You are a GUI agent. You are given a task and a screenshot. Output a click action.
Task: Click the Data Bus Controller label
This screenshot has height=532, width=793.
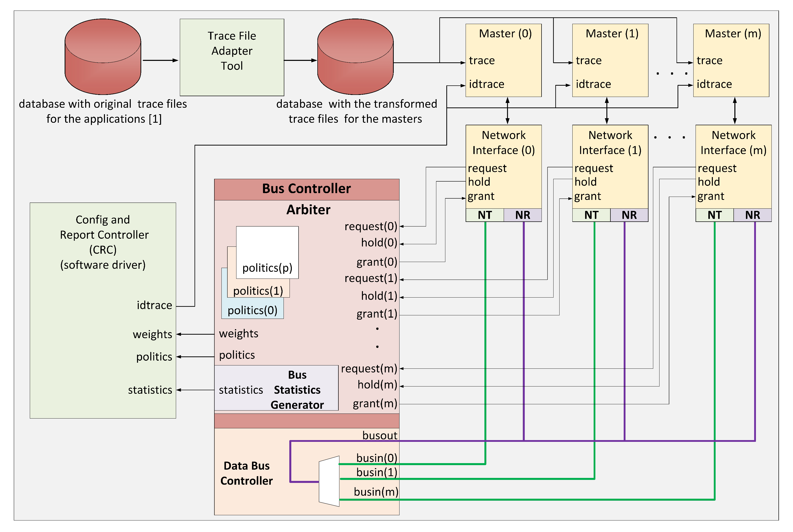click(246, 473)
